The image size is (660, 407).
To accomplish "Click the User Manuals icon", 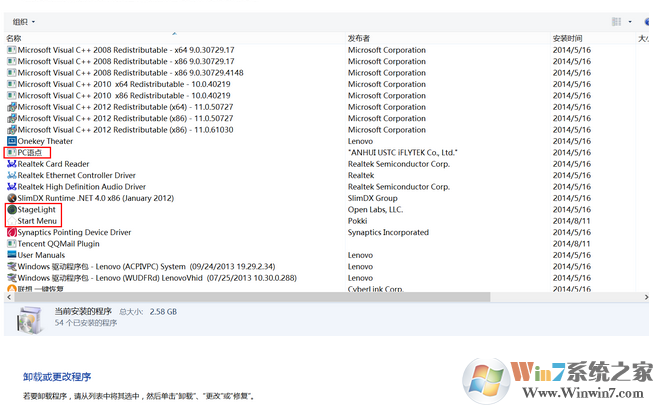I will click(x=12, y=255).
